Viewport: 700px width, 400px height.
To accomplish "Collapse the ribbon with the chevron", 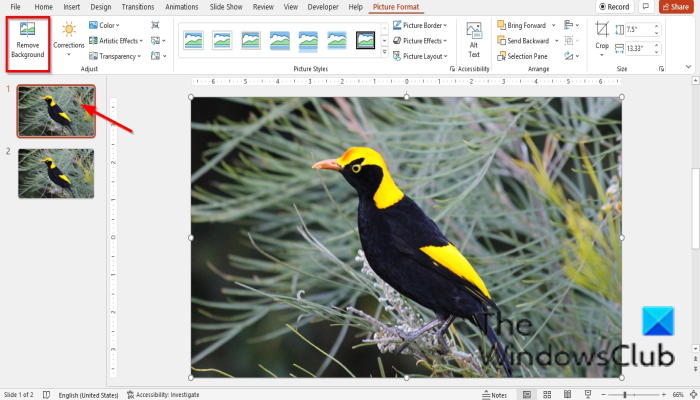I will tap(688, 67).
